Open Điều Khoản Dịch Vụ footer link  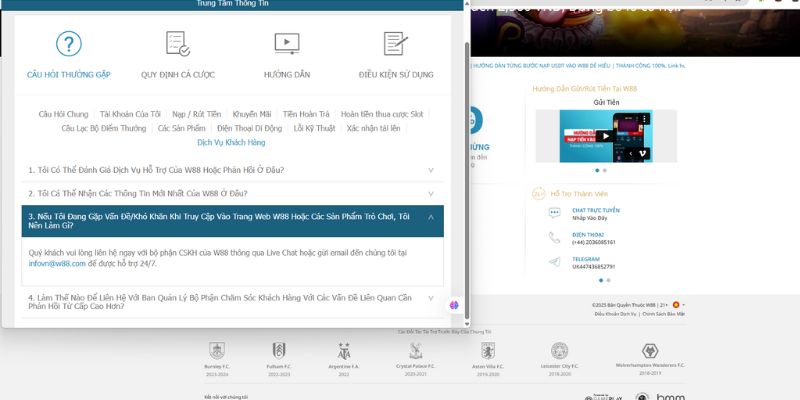point(615,314)
